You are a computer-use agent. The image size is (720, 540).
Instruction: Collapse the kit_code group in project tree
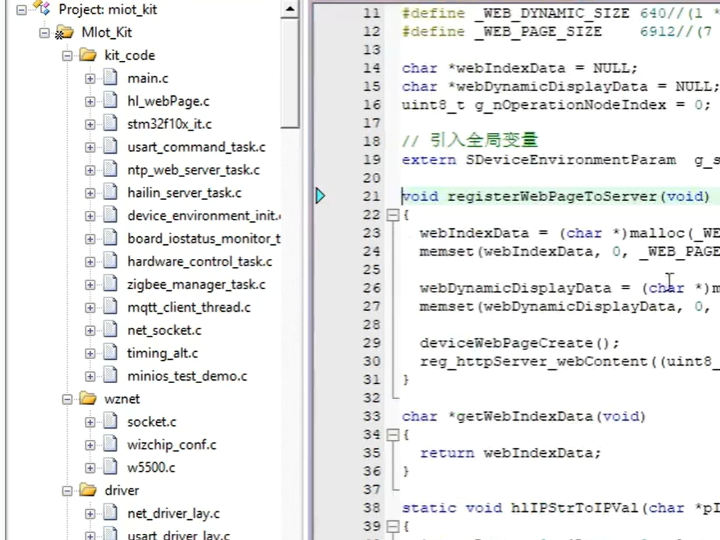(x=67, y=55)
